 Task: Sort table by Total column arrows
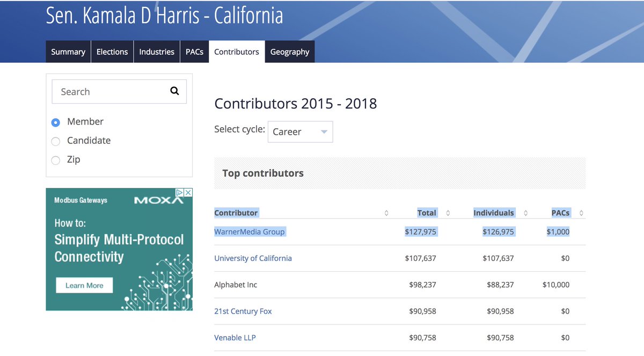coord(448,213)
